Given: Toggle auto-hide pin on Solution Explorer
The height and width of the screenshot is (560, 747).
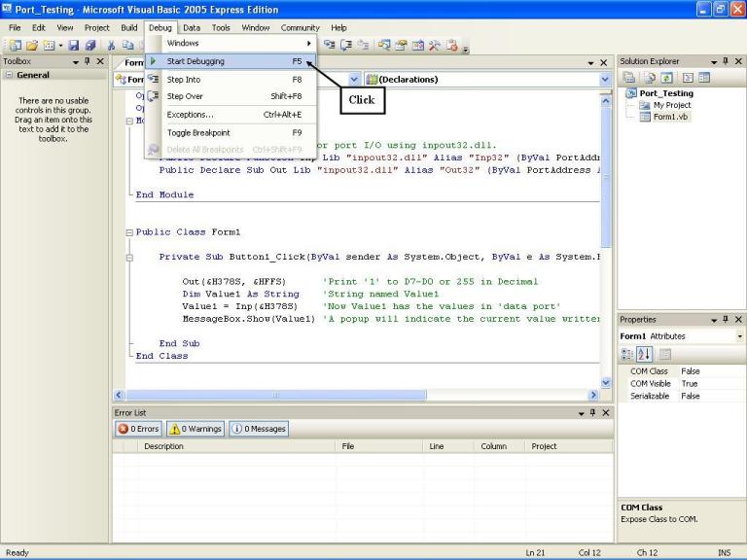Looking at the screenshot, I should [726, 61].
